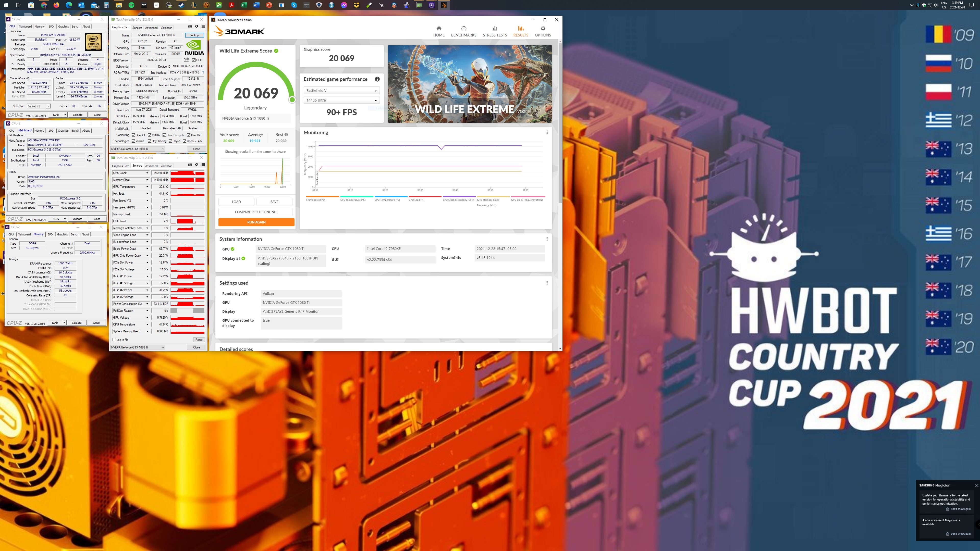Open the System information three-dot menu
Screen dimensions: 980x551
(547, 239)
